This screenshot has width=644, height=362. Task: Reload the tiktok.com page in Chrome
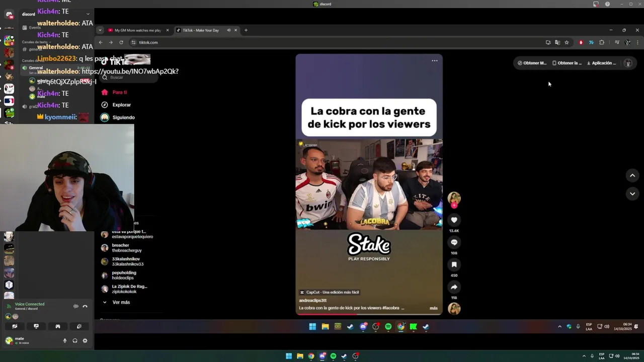pyautogui.click(x=121, y=42)
